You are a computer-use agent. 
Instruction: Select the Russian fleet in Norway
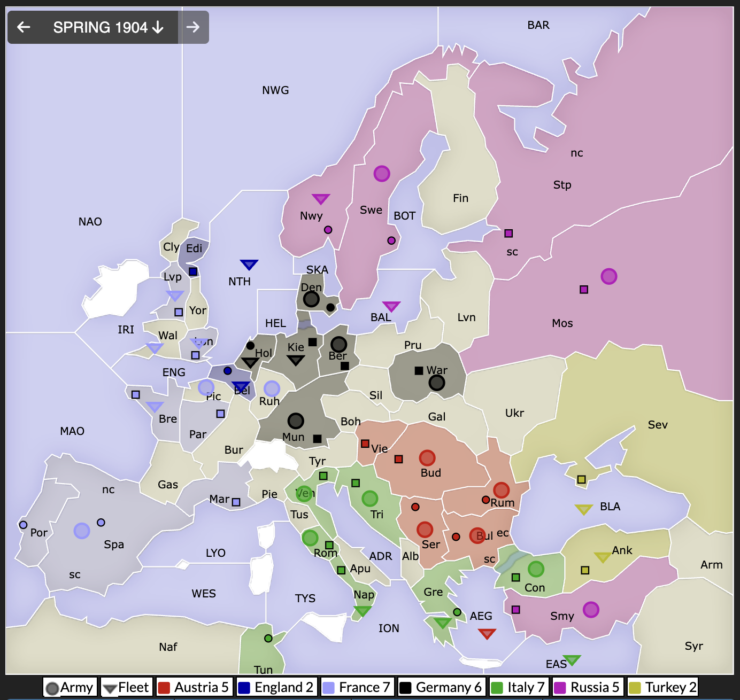pyautogui.click(x=321, y=199)
